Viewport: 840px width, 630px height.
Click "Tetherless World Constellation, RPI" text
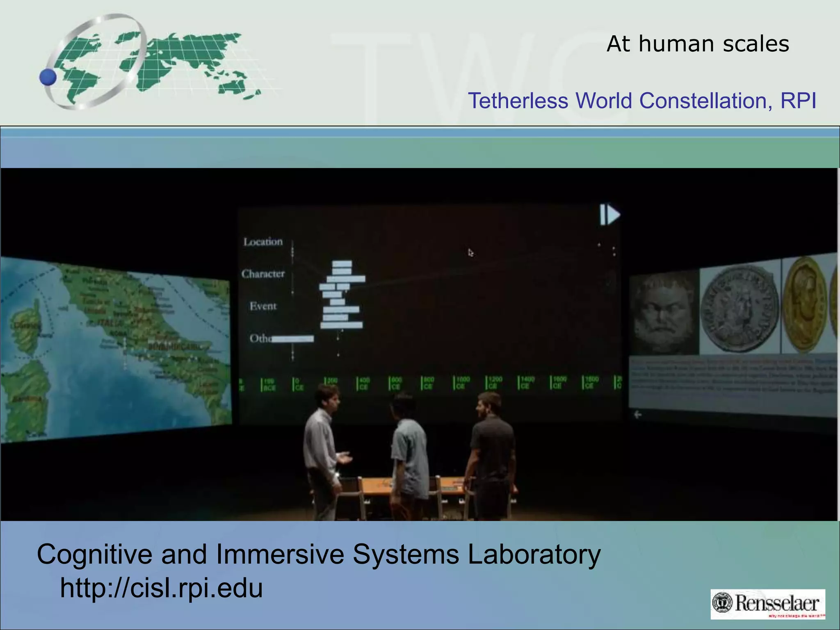point(642,100)
